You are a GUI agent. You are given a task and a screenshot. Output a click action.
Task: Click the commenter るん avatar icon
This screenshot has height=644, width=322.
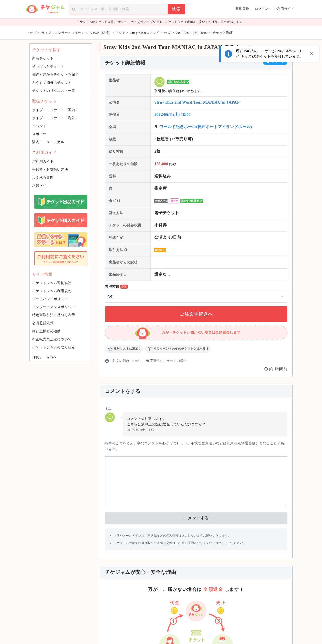point(110,417)
